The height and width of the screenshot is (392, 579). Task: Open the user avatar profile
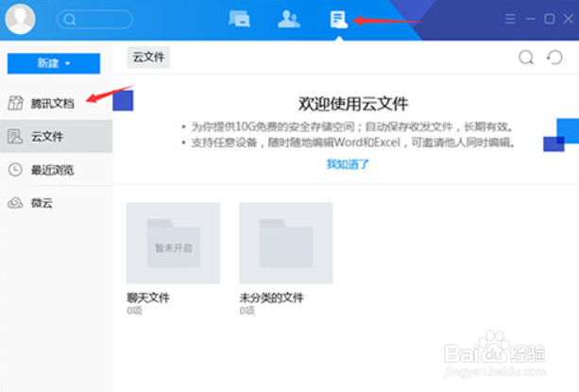click(x=20, y=19)
